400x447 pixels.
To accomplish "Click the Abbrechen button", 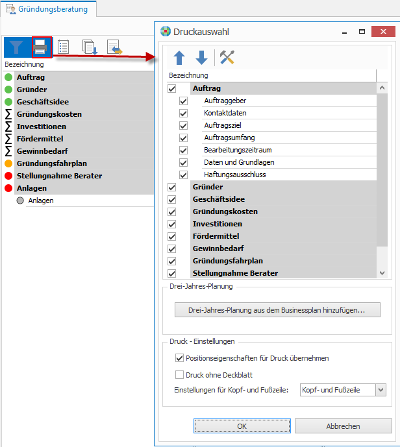I will (x=343, y=426).
